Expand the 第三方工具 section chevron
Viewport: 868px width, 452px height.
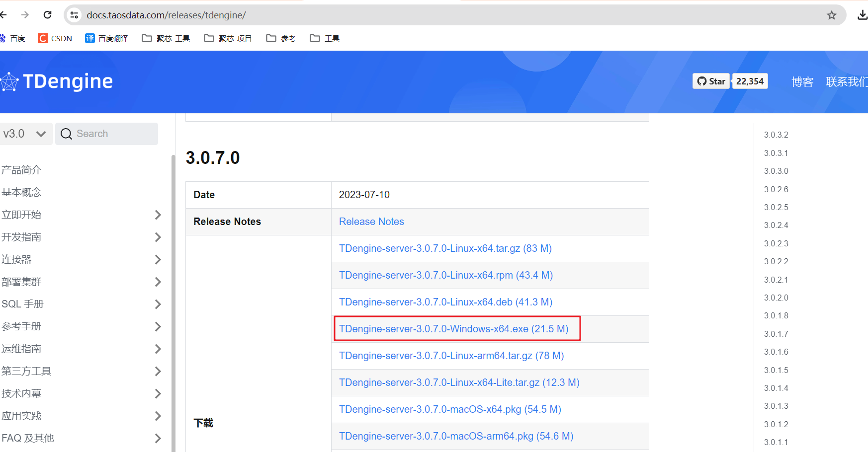coord(158,371)
